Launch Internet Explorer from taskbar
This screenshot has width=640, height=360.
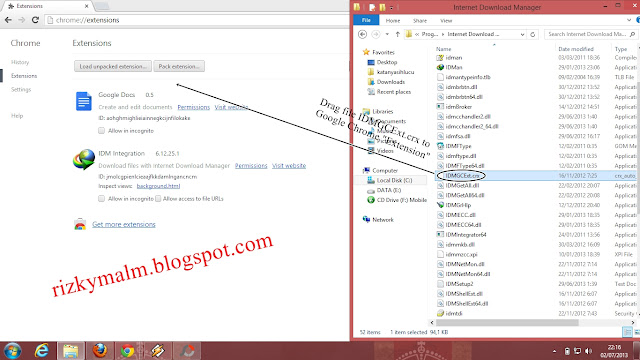tap(42, 351)
